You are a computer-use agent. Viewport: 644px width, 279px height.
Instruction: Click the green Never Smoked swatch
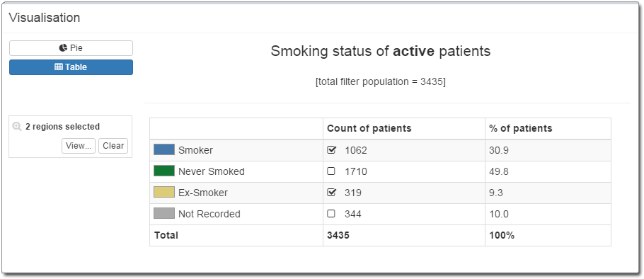[x=164, y=171]
